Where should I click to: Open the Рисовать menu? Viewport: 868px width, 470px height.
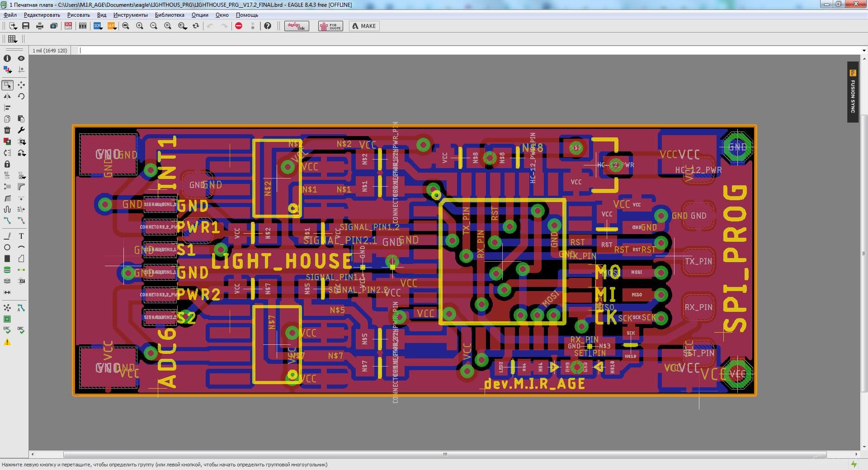[x=78, y=15]
